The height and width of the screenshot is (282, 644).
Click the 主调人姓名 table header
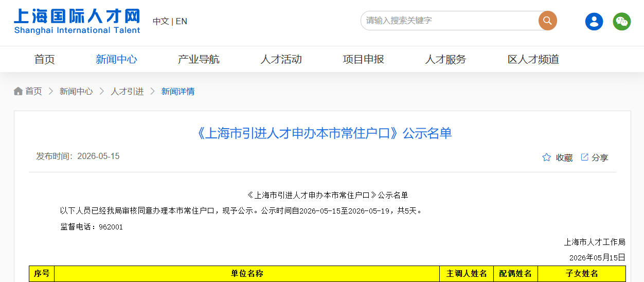(467, 274)
